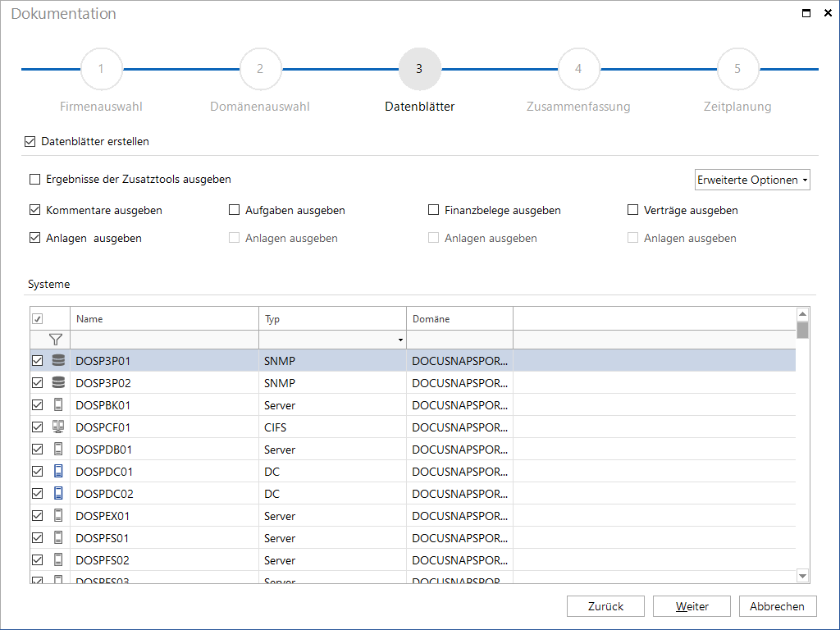Click the Zurück button
The image size is (840, 630).
(x=606, y=606)
